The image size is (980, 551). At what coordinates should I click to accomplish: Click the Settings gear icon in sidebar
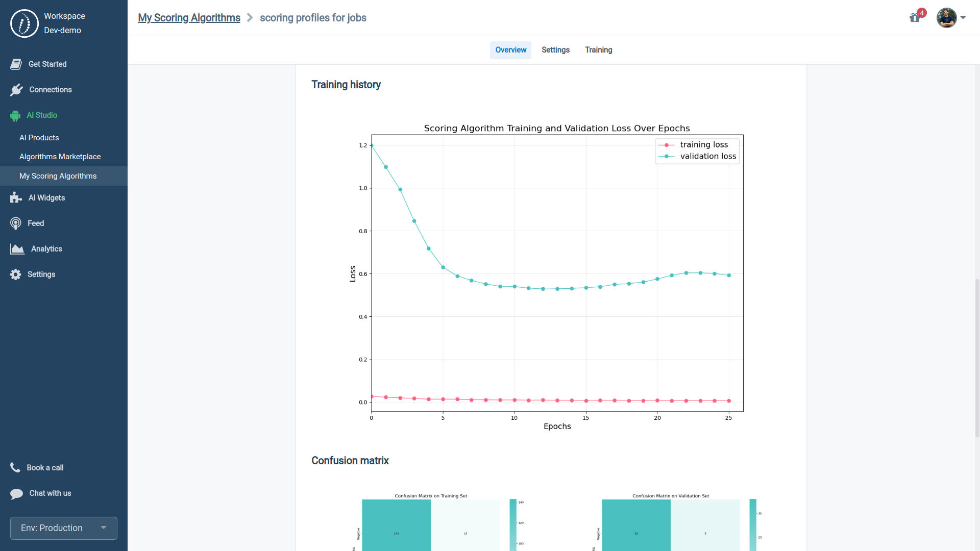(16, 274)
